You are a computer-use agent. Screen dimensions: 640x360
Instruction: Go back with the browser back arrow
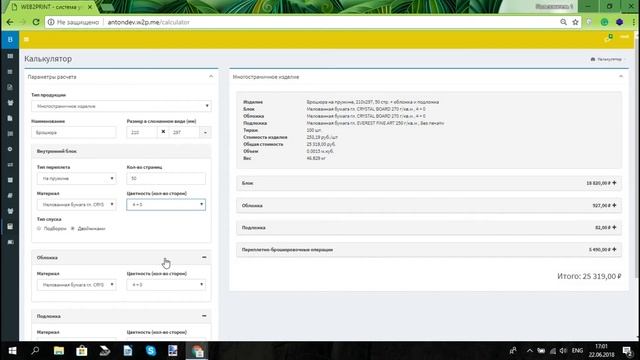[10, 22]
